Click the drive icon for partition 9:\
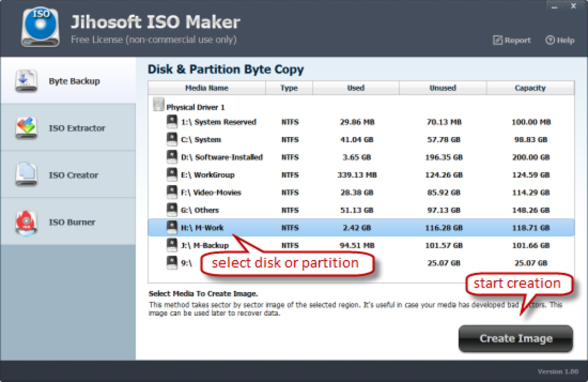The width and height of the screenshot is (588, 382). point(172,263)
